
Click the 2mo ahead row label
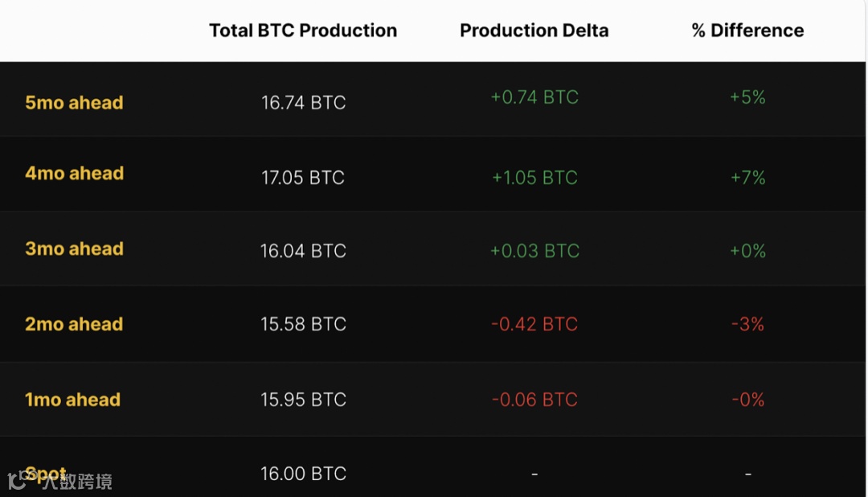click(74, 325)
